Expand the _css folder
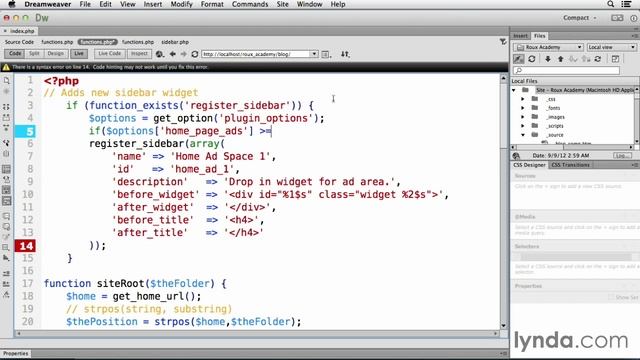This screenshot has height=360, width=640. tap(523, 99)
